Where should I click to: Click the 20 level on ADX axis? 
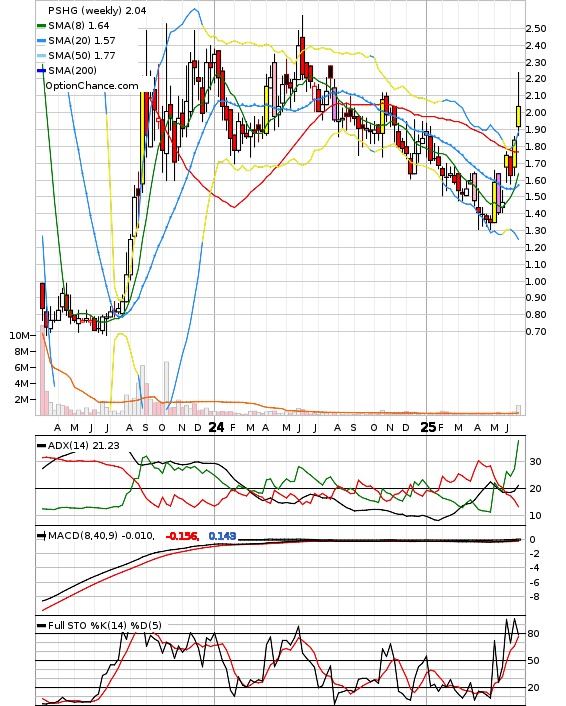click(535, 489)
